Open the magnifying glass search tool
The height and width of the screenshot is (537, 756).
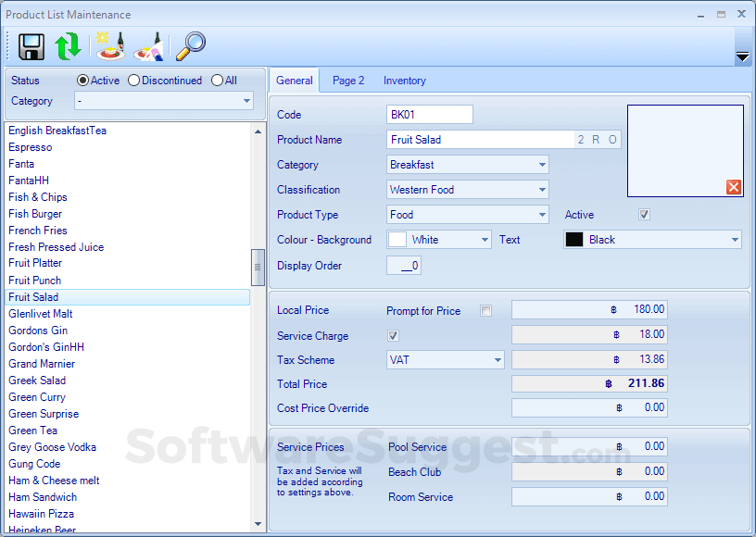click(191, 46)
